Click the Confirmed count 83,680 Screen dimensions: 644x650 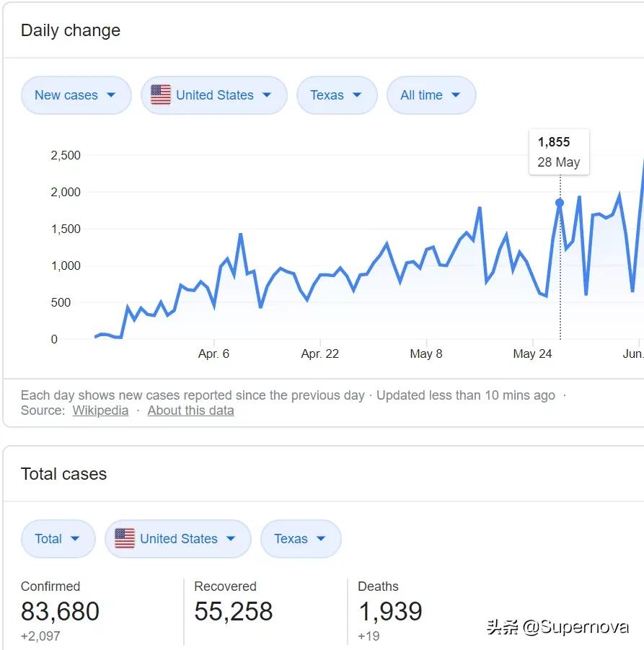[x=60, y=612]
